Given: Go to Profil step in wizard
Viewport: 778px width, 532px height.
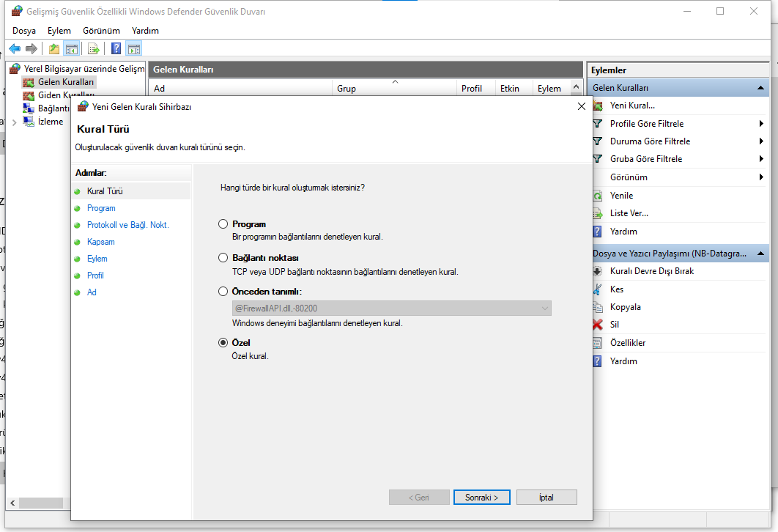Looking at the screenshot, I should tap(95, 276).
